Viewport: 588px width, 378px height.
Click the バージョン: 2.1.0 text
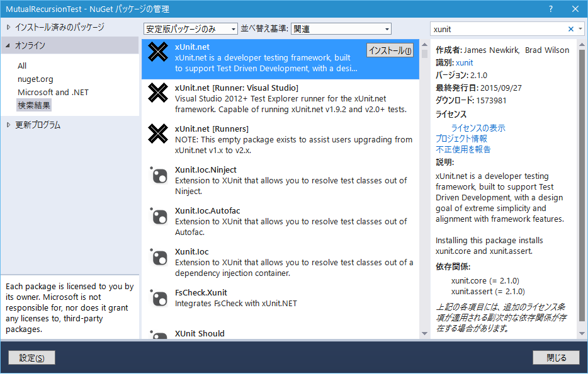pyautogui.click(x=461, y=75)
